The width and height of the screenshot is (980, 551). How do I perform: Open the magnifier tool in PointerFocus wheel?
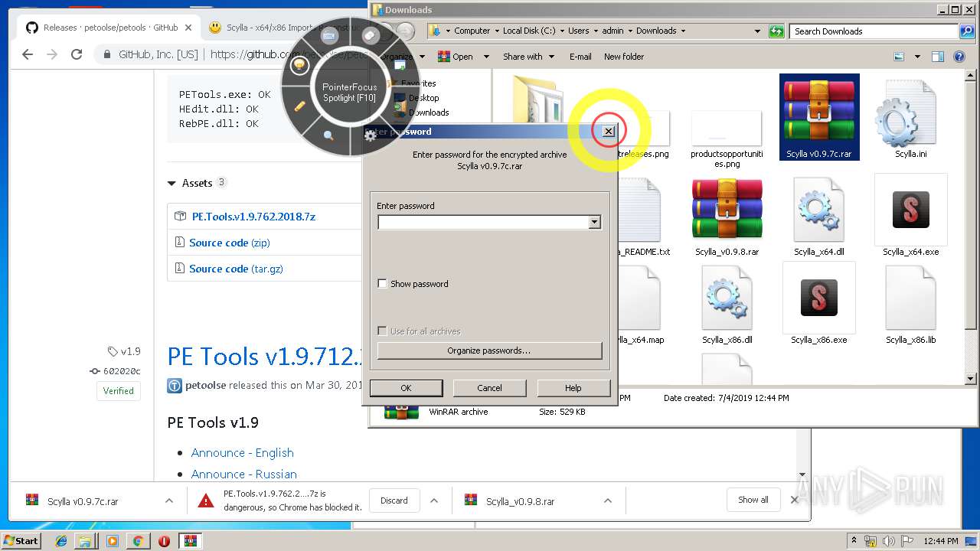pos(328,135)
